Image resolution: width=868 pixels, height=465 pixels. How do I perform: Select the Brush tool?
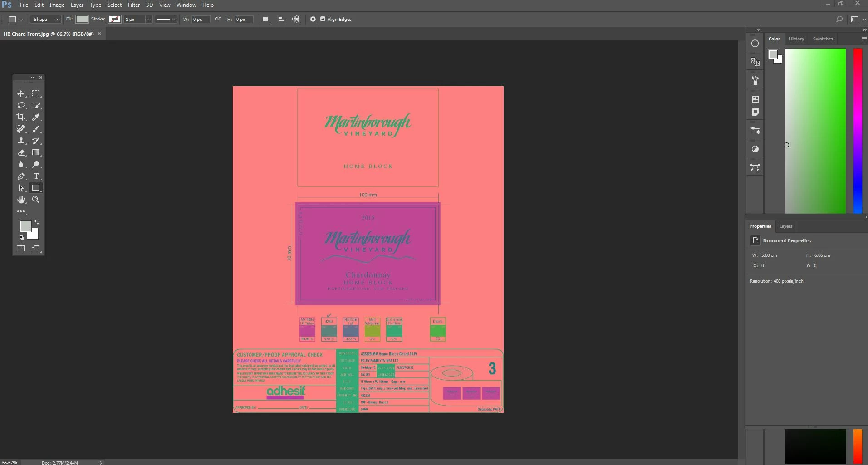(36, 129)
